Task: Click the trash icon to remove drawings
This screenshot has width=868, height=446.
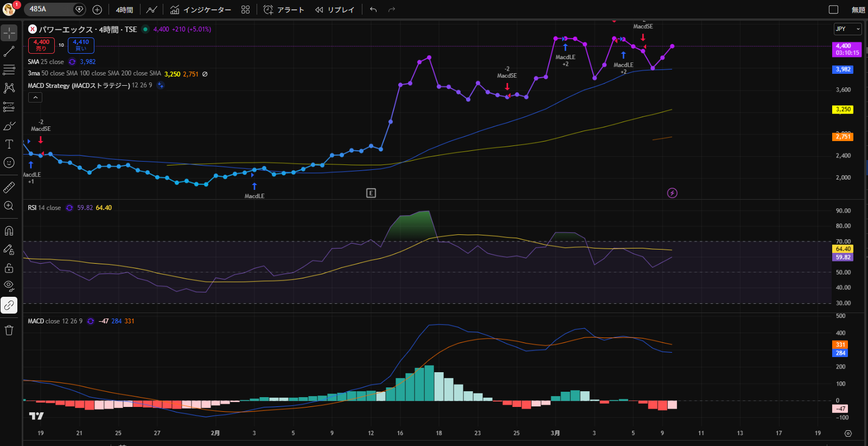Action: 9,330
